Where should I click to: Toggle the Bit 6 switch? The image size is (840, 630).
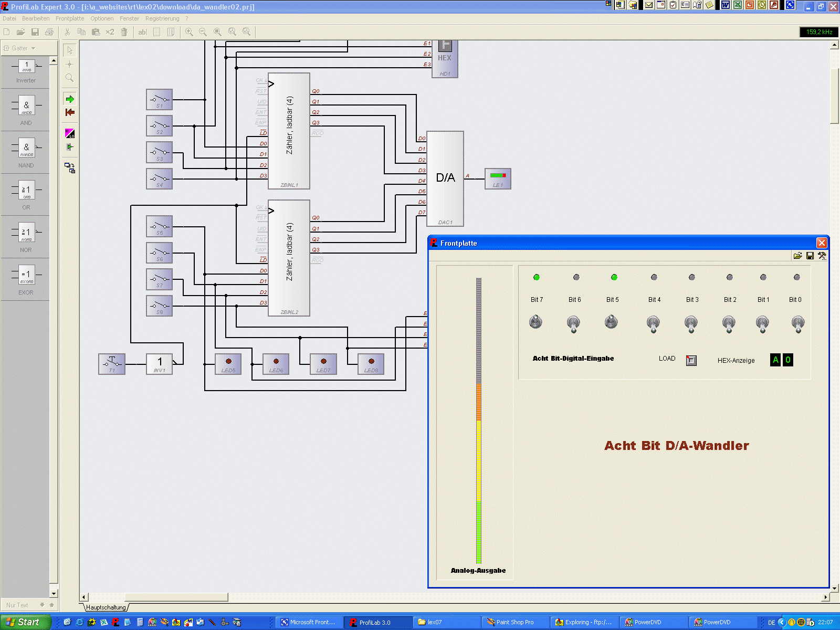[573, 324]
